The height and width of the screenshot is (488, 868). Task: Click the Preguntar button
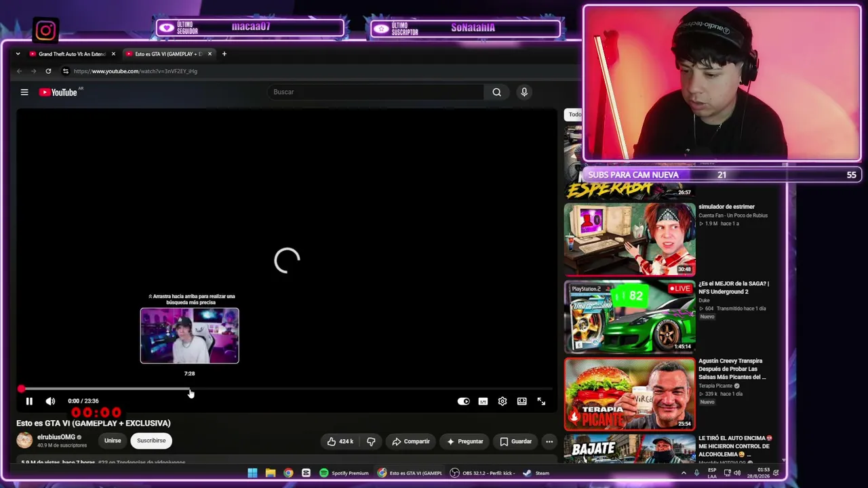[x=465, y=441]
